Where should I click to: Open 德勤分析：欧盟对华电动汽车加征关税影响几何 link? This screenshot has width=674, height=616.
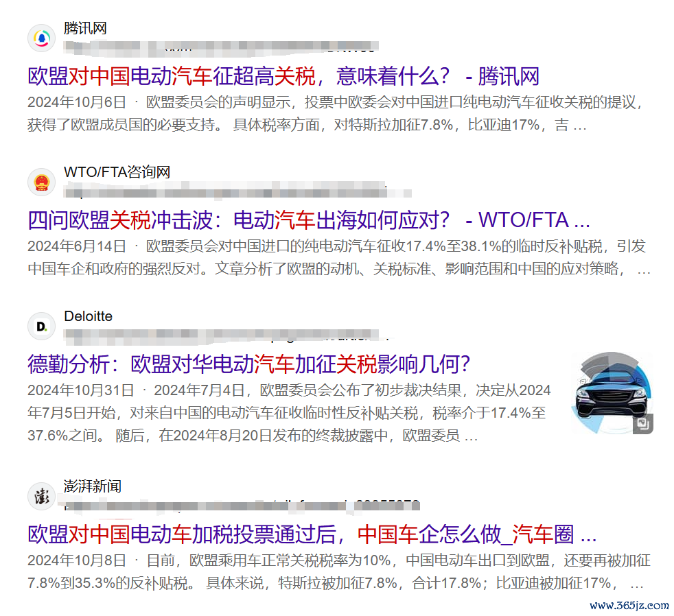(249, 364)
